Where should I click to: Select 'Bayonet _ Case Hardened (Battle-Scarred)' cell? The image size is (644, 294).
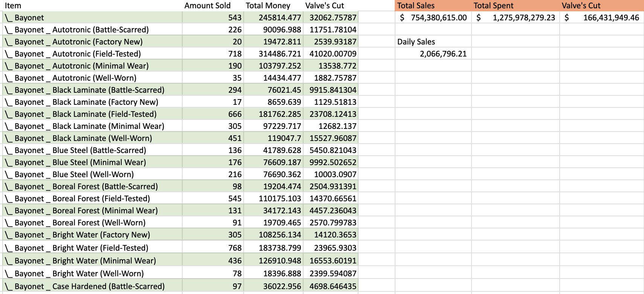tap(90, 286)
